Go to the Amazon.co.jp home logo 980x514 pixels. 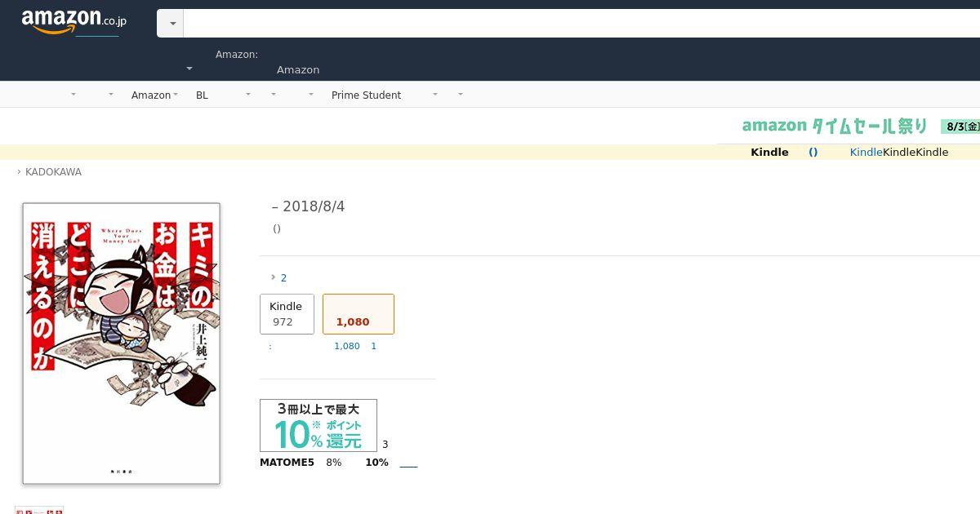(73, 22)
